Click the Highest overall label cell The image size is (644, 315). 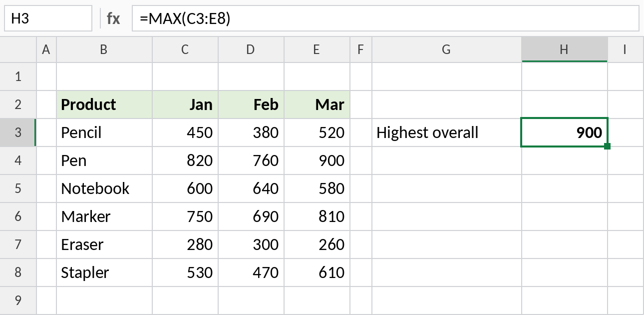pos(447,132)
